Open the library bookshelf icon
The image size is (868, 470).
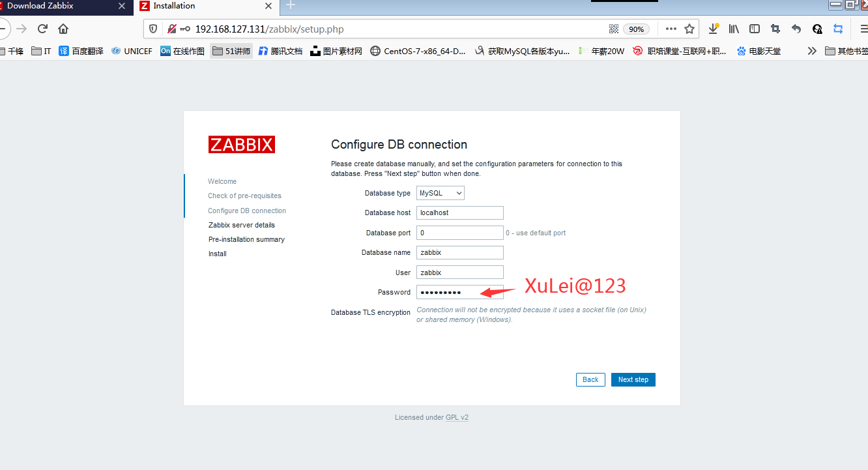(x=734, y=29)
